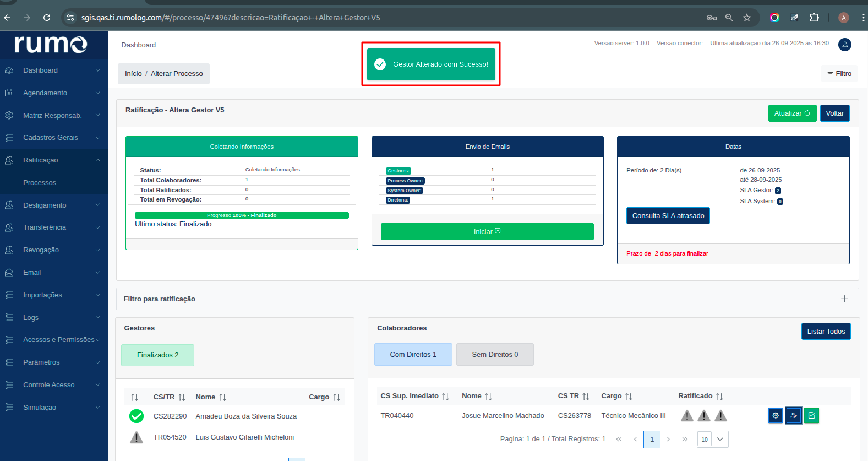Image resolution: width=868 pixels, height=461 pixels.
Task: Click the user profile avatar icon
Action: 844,45
